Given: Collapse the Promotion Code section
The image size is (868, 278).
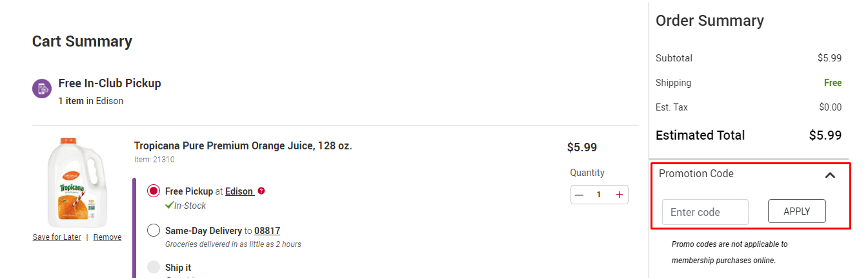Looking at the screenshot, I should [x=830, y=175].
